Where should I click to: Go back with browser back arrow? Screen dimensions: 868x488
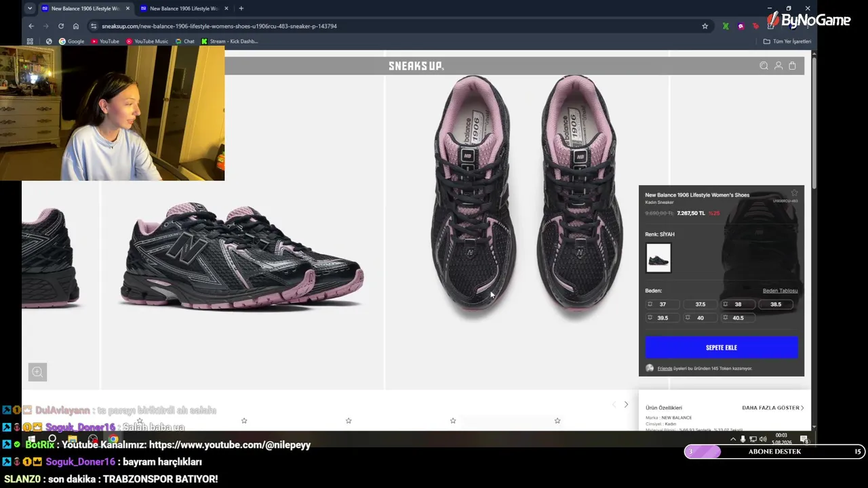(x=31, y=26)
